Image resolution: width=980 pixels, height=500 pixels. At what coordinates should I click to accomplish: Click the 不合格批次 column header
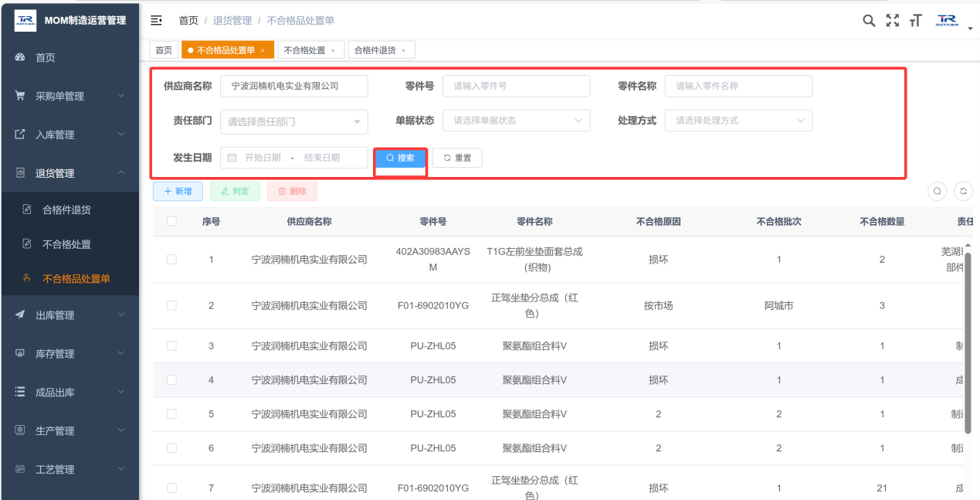pos(778,222)
